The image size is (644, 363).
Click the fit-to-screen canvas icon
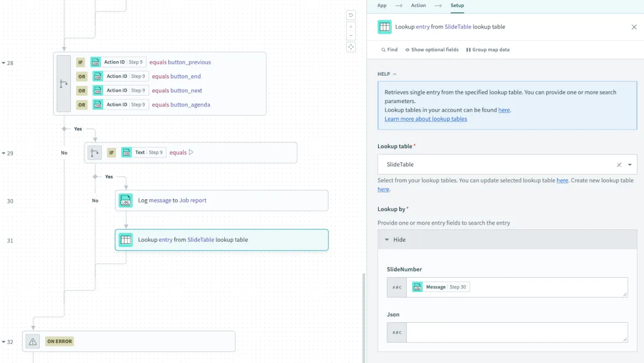351,47
